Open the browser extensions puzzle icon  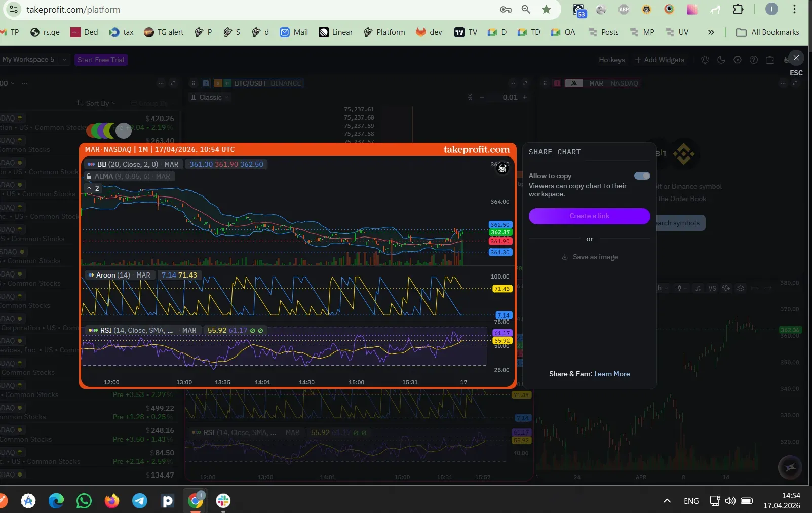738,9
